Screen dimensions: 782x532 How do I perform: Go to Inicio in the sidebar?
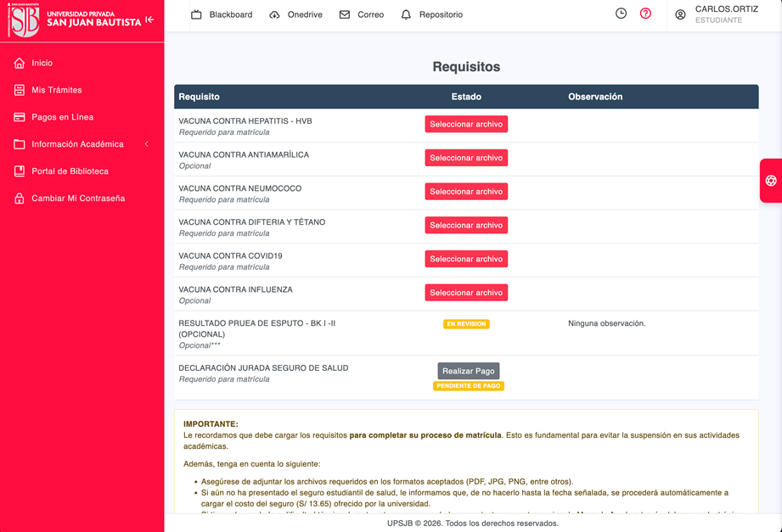tap(42, 63)
